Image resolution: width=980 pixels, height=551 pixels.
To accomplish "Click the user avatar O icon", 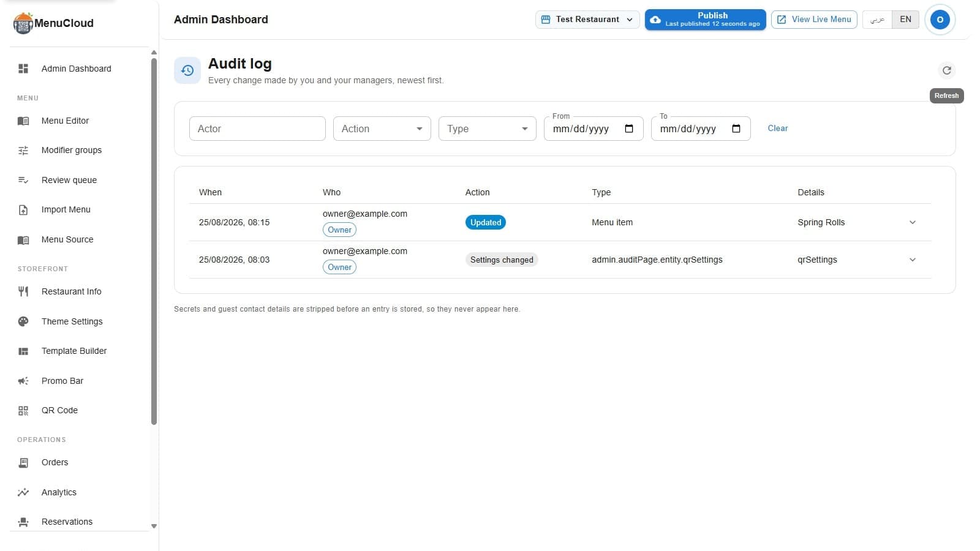I will click(940, 20).
